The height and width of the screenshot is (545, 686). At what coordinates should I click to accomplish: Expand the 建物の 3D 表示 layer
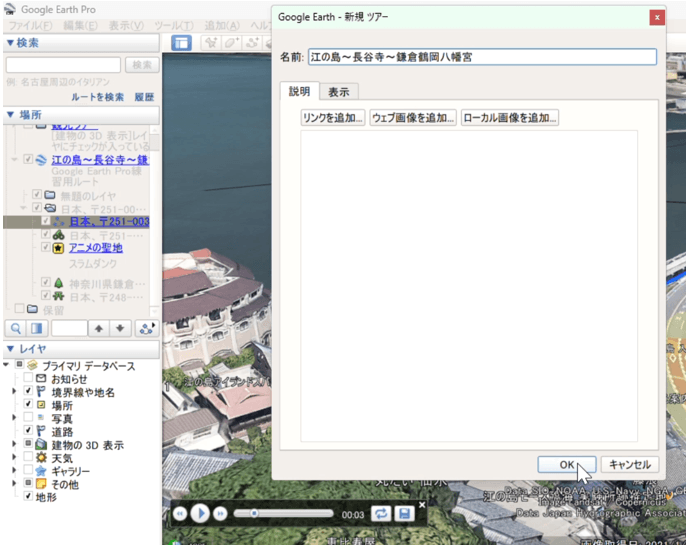click(13, 445)
